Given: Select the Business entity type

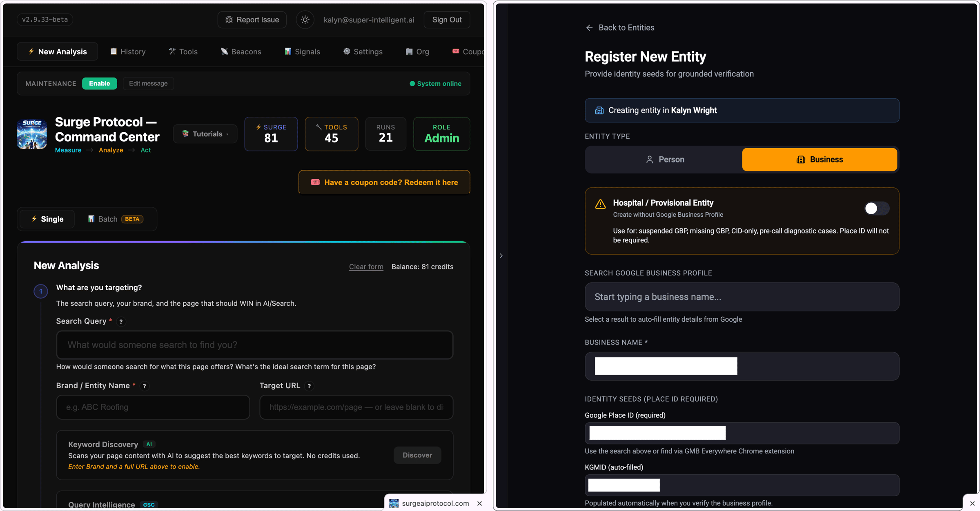Looking at the screenshot, I should (820, 159).
